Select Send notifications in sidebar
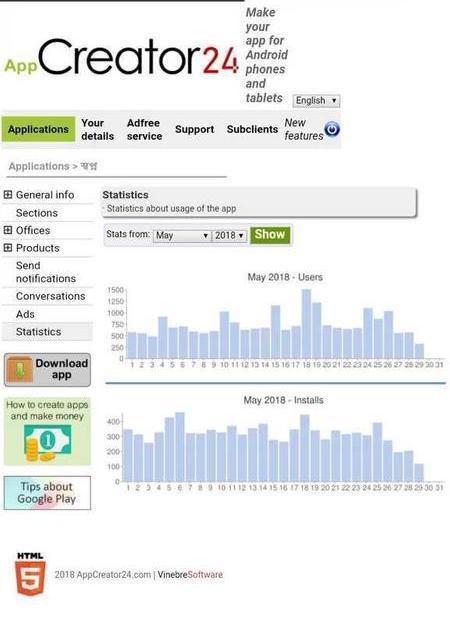This screenshot has height=643, width=450. point(46,272)
